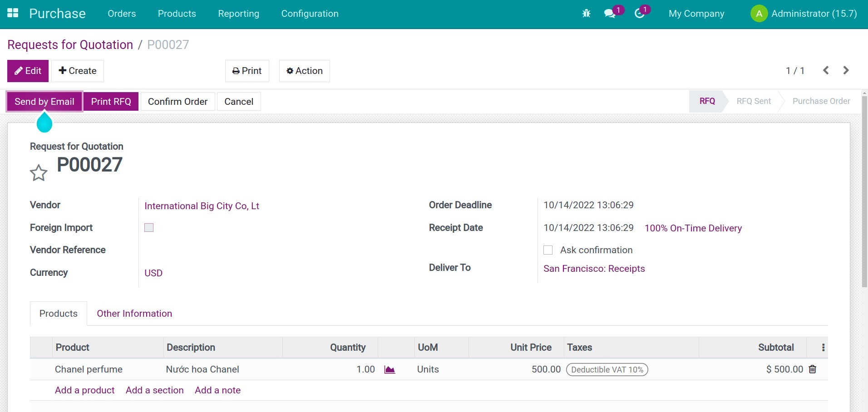Toggle optional columns via vertical dots icon
The image size is (868, 412).
[823, 347]
